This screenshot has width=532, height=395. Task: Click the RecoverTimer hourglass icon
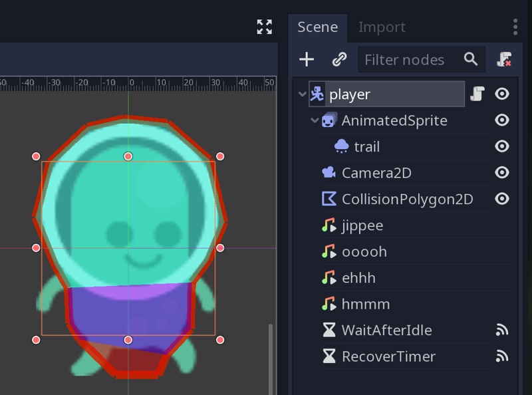(329, 356)
